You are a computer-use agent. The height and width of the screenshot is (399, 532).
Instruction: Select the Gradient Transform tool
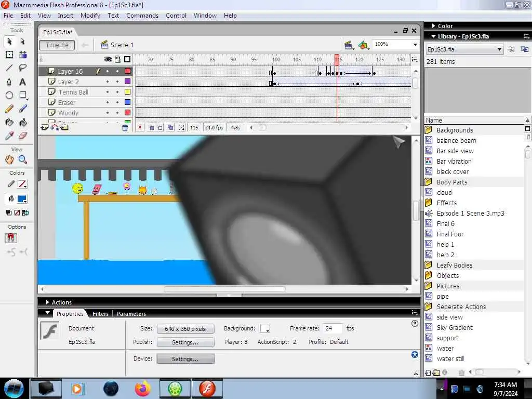coord(23,55)
